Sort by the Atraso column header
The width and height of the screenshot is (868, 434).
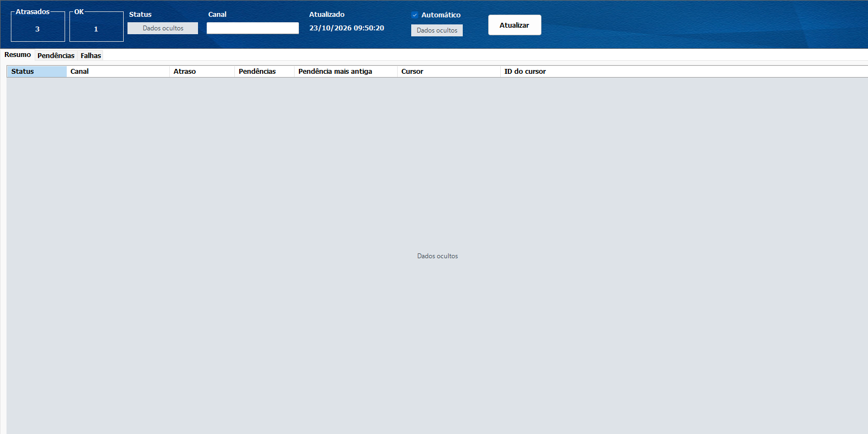[202, 72]
